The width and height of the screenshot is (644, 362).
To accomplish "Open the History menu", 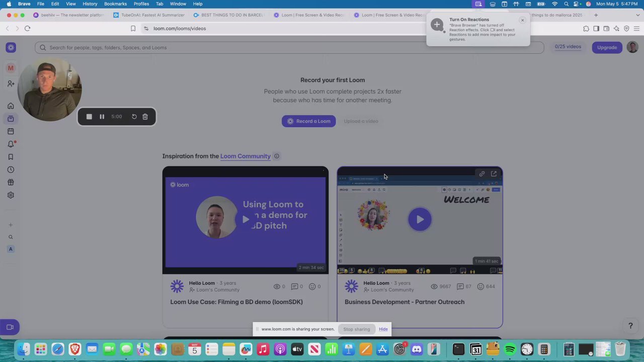I will 90,4.
